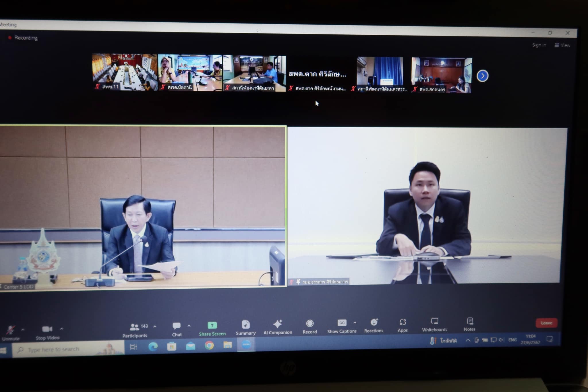Show next page of video thumbnails
588x392 pixels.
[482, 76]
